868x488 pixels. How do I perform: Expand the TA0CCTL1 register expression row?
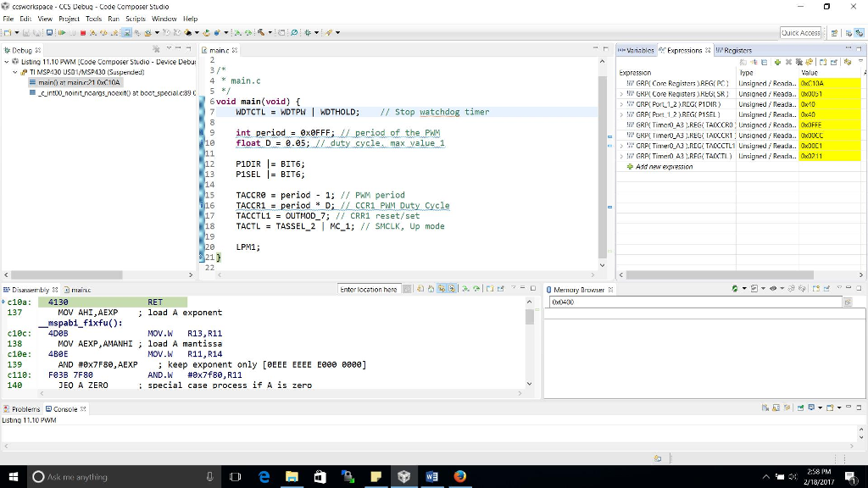point(621,146)
